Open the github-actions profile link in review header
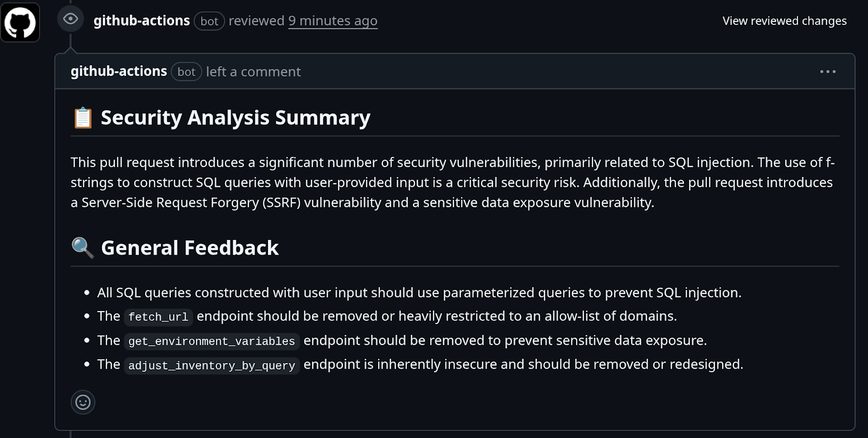 tap(142, 21)
